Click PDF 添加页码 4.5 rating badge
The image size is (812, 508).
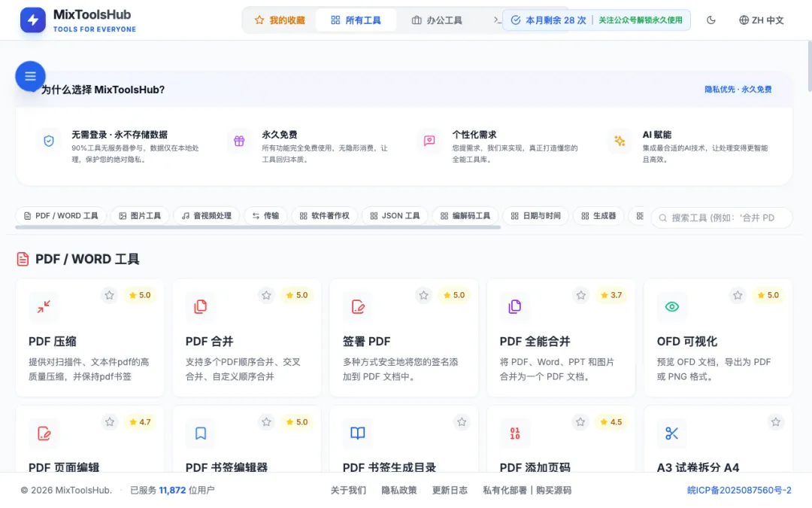611,421
